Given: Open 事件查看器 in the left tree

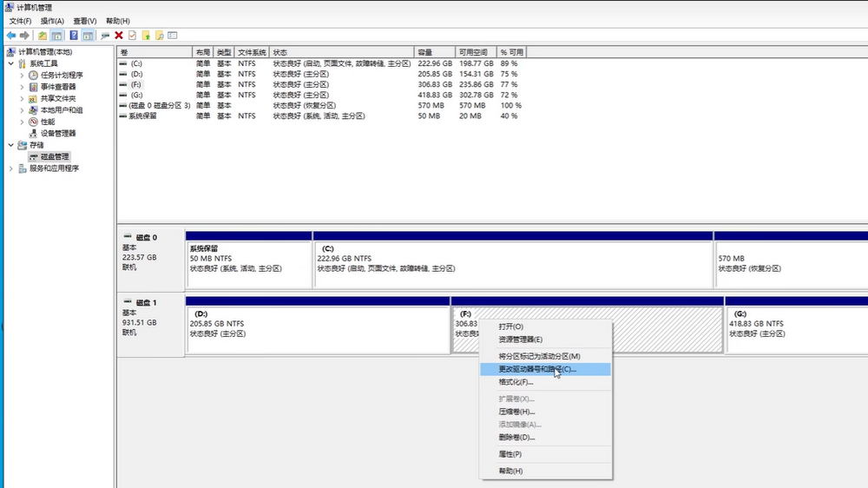Looking at the screenshot, I should pyautogui.click(x=57, y=87).
